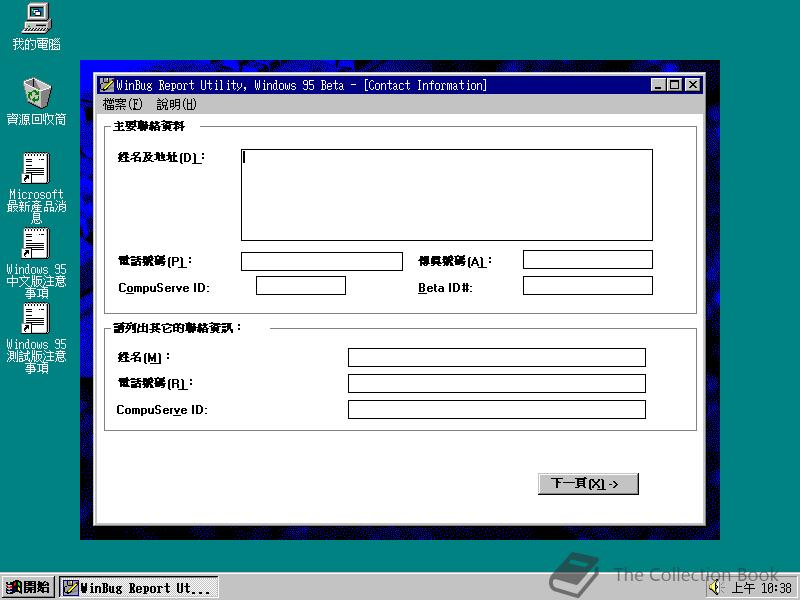800x600 pixels.
Task: Click the WinBug title bar application icon
Action: (107, 85)
